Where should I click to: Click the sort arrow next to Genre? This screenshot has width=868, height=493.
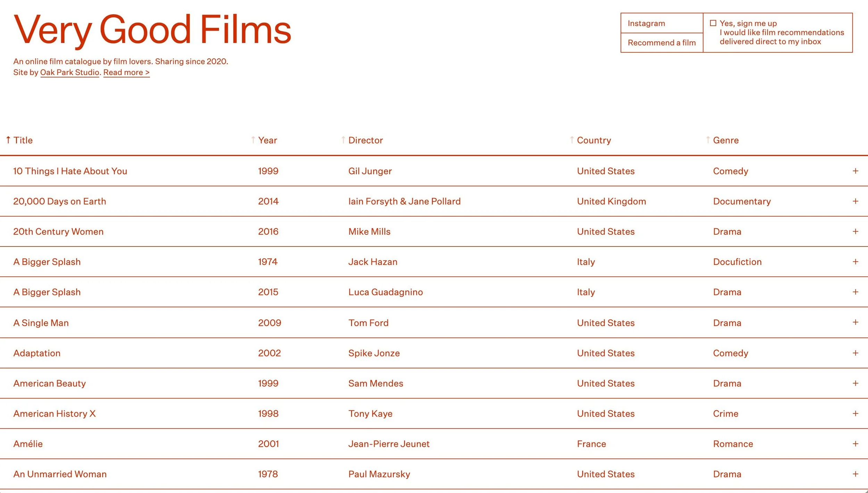pyautogui.click(x=708, y=140)
